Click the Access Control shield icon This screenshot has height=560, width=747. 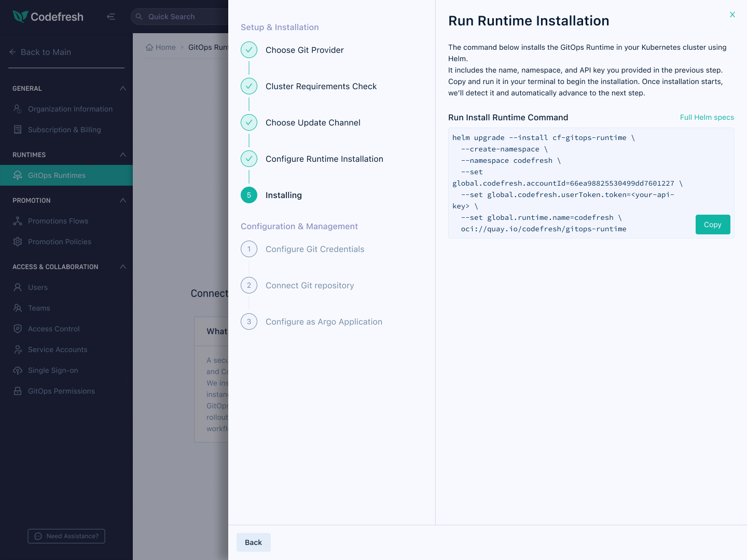[x=18, y=329]
